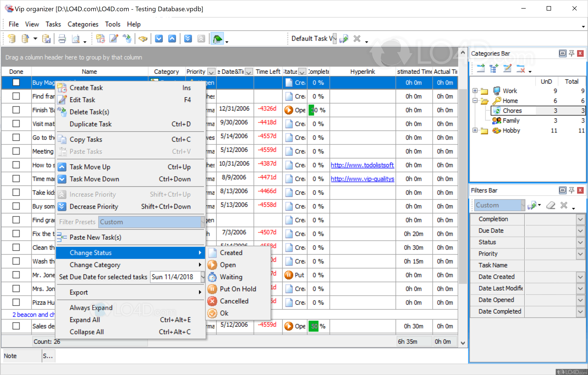This screenshot has height=375, width=588.
Task: Check the Done box for Meeting row
Action: 16,151
